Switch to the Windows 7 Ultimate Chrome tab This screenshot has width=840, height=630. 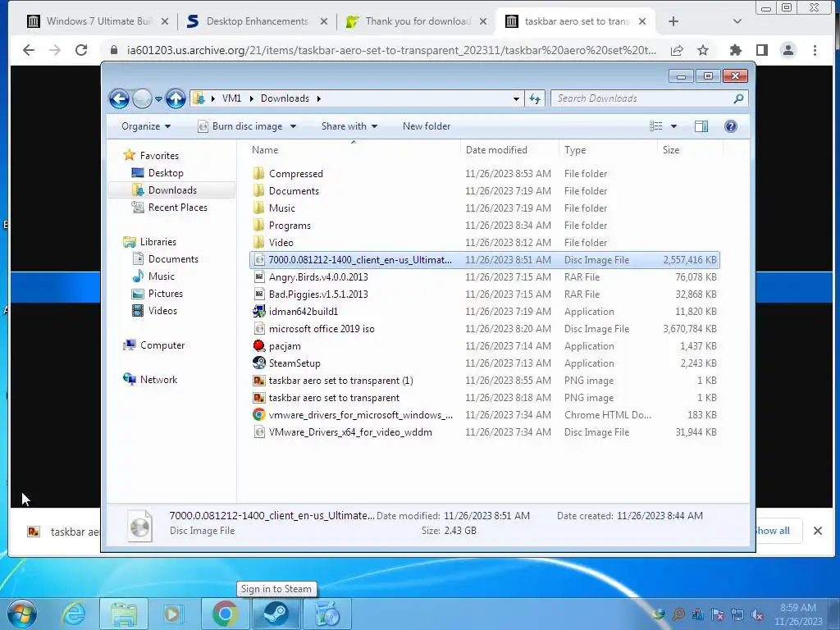coord(98,21)
